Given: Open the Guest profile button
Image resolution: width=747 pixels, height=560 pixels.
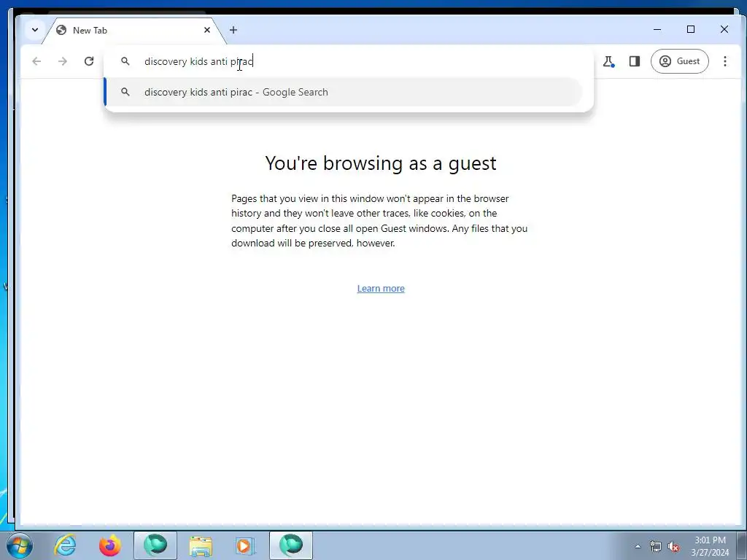Looking at the screenshot, I should [x=679, y=61].
